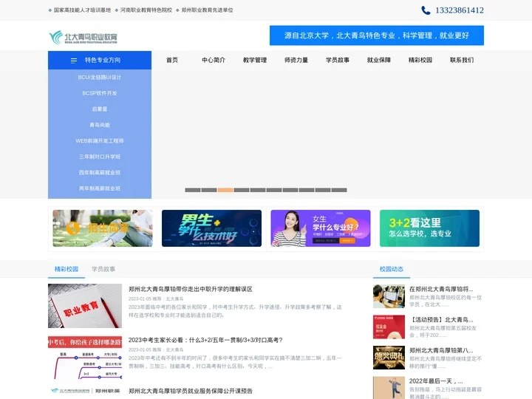Open 四年制高薪就业班 in the sidebar

100,172
